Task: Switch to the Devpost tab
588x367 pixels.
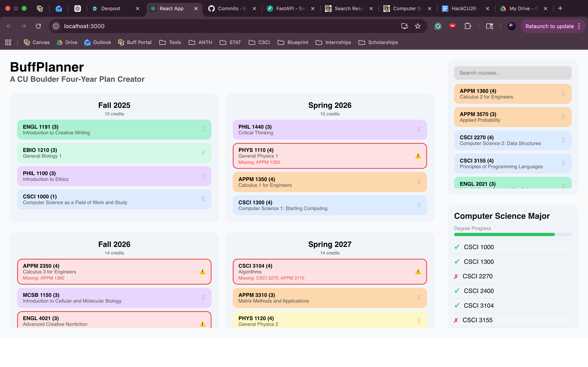Action: (x=110, y=9)
